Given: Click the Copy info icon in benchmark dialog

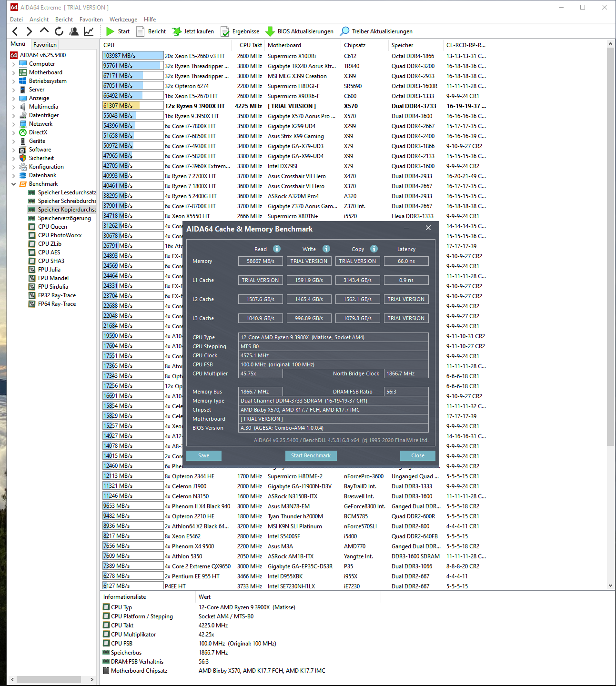Looking at the screenshot, I should (374, 249).
